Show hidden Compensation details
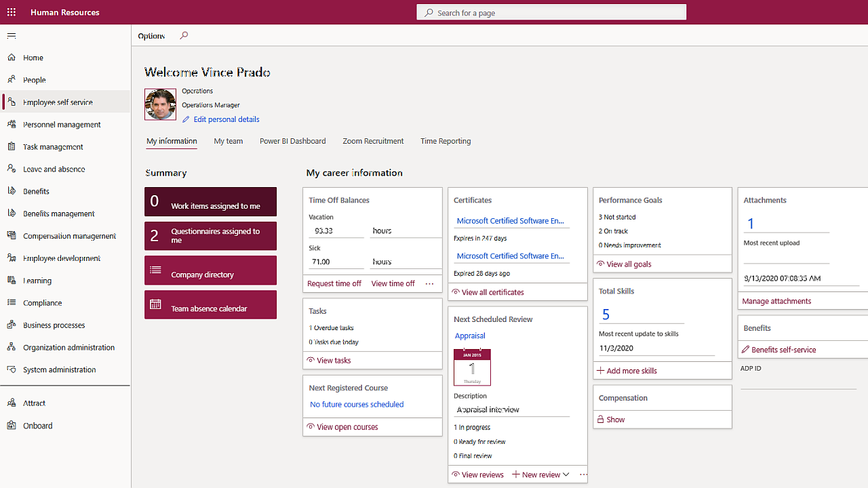This screenshot has width=868, height=488. tap(611, 420)
